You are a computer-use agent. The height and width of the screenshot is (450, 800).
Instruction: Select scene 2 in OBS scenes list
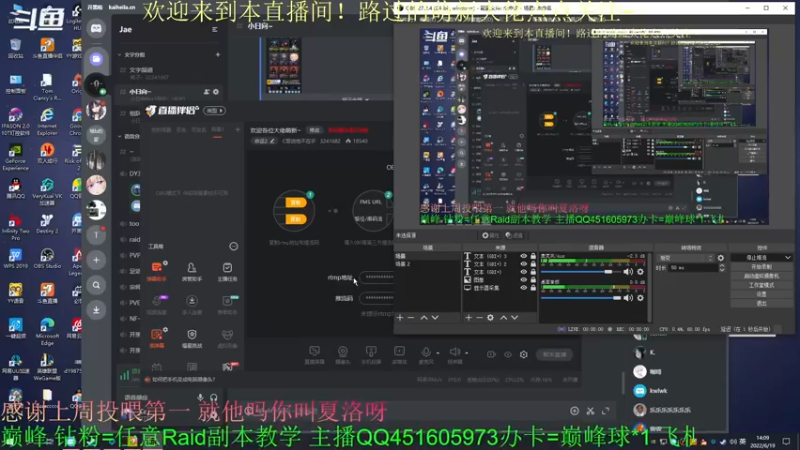427,264
